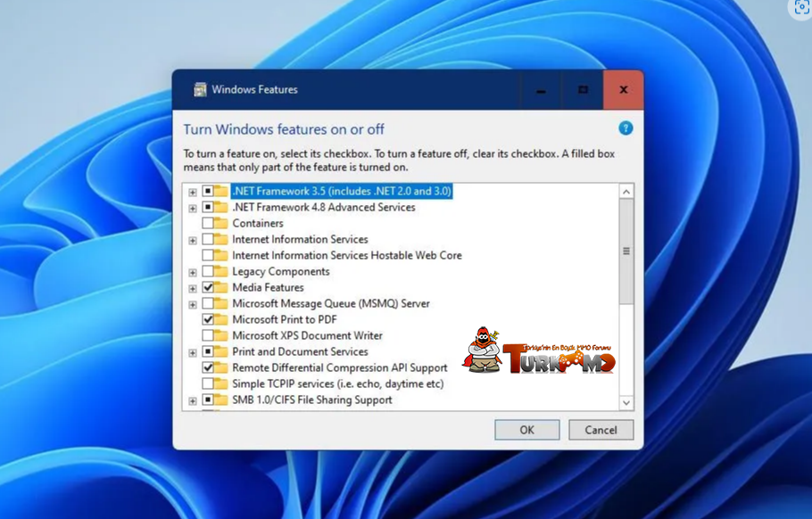Viewport: 812px width, 519px height.
Task: Click the features list scrollbar thumb
Action: click(x=626, y=251)
